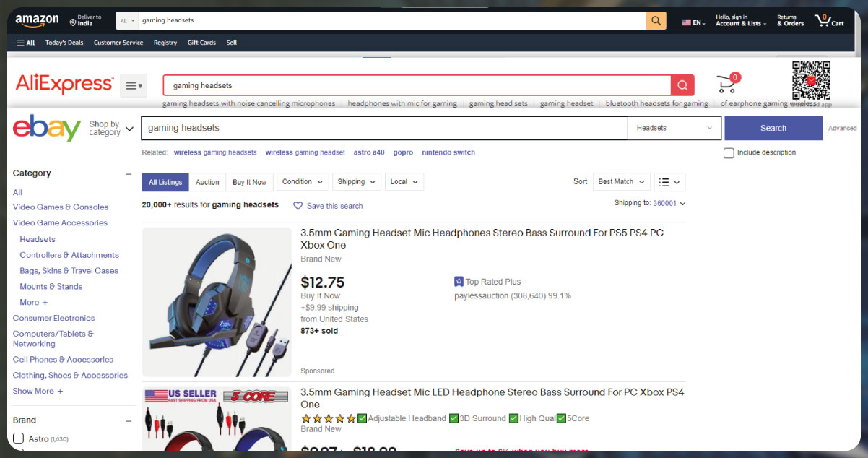Switch to the Buy It Now tab
The image size is (868, 458).
pyautogui.click(x=249, y=182)
